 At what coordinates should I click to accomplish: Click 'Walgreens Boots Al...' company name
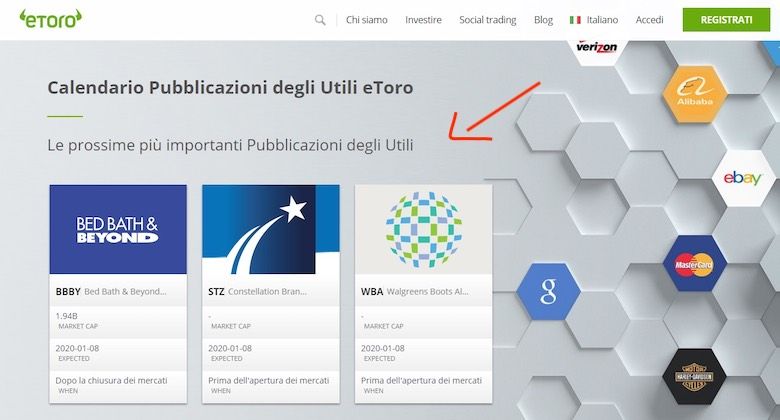(428, 292)
